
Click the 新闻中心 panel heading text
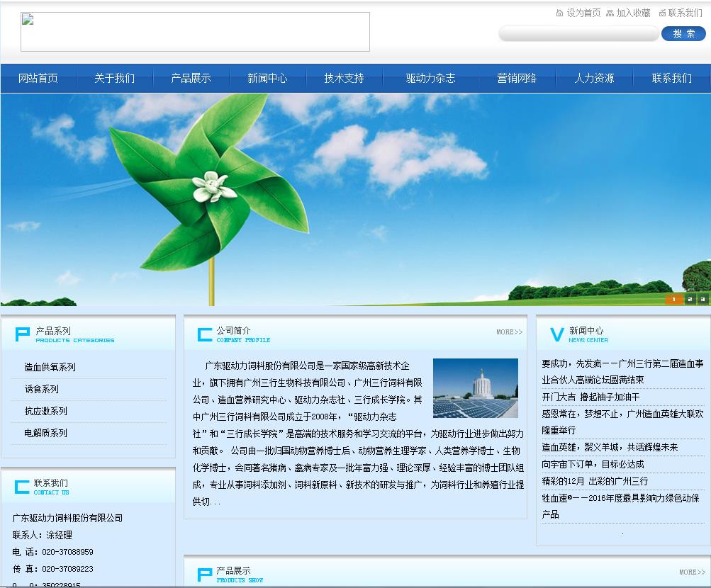pos(586,331)
